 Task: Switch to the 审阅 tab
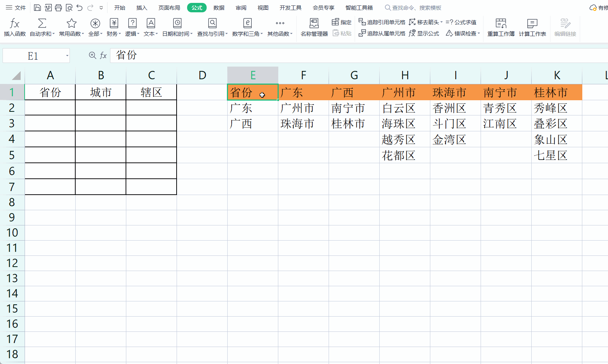[241, 8]
